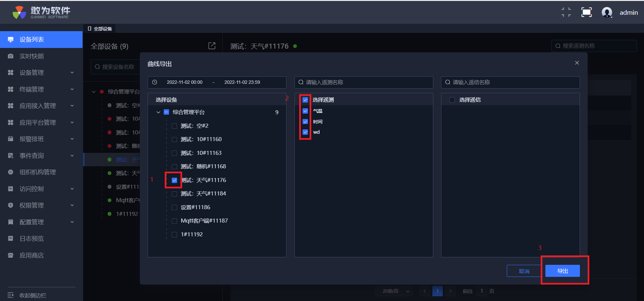Toggle the fullscreen frame icon in header
Image resolution: width=644 pixels, height=301 pixels.
(586, 12)
